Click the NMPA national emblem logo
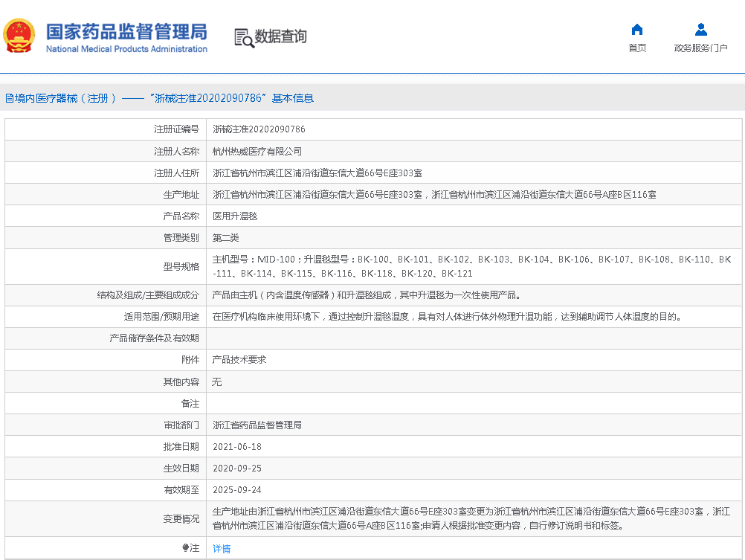 (x=19, y=35)
